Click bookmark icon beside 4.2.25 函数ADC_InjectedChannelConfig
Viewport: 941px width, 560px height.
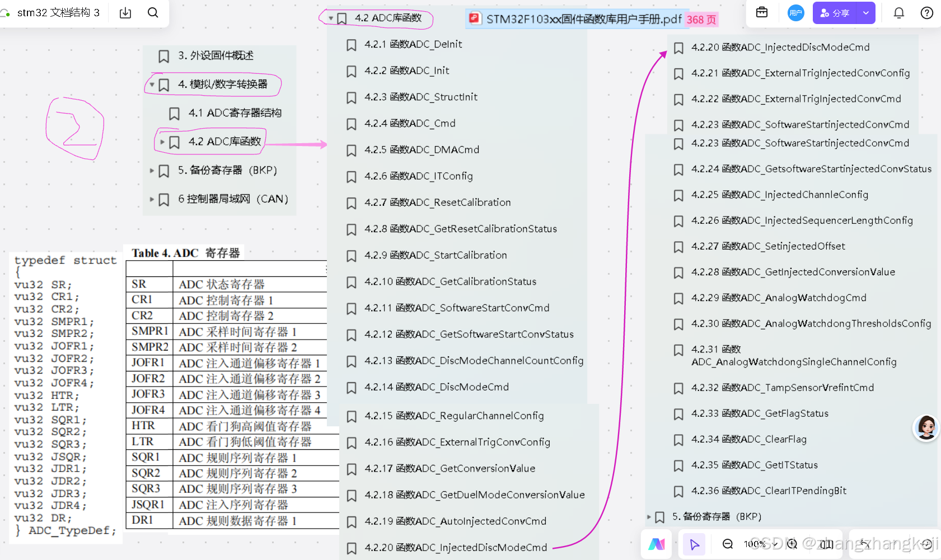tap(678, 195)
